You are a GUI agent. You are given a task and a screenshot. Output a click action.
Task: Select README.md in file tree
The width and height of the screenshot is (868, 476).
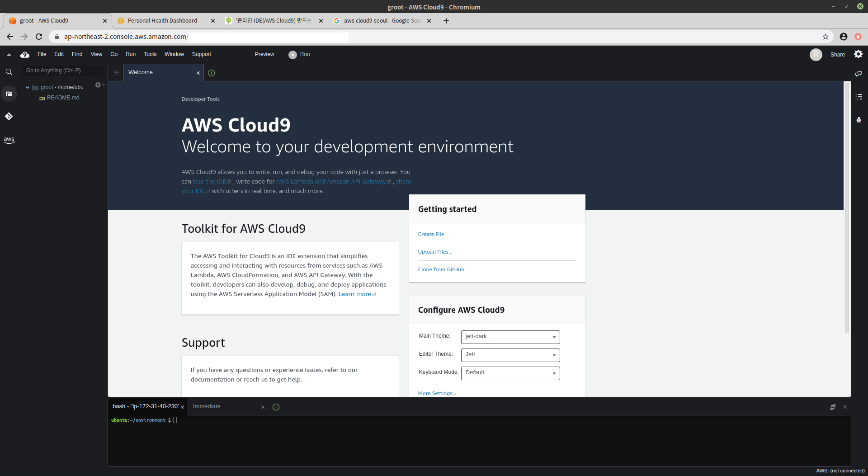pos(63,98)
